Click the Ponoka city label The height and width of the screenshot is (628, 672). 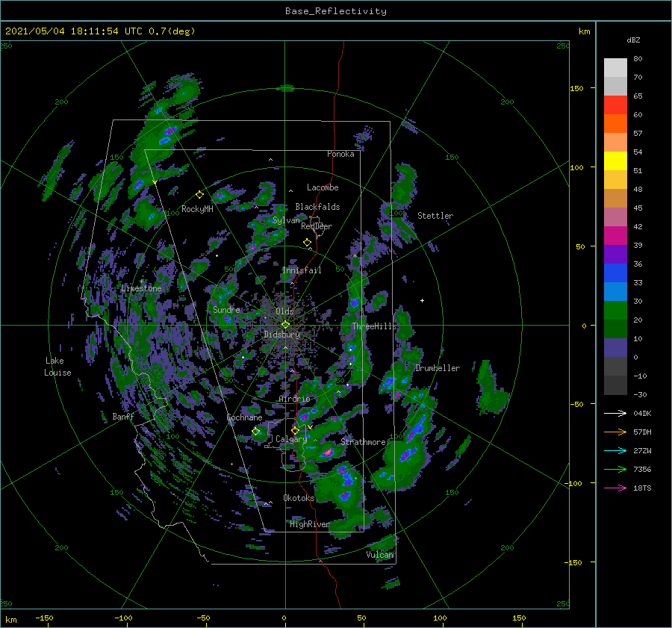(x=340, y=154)
